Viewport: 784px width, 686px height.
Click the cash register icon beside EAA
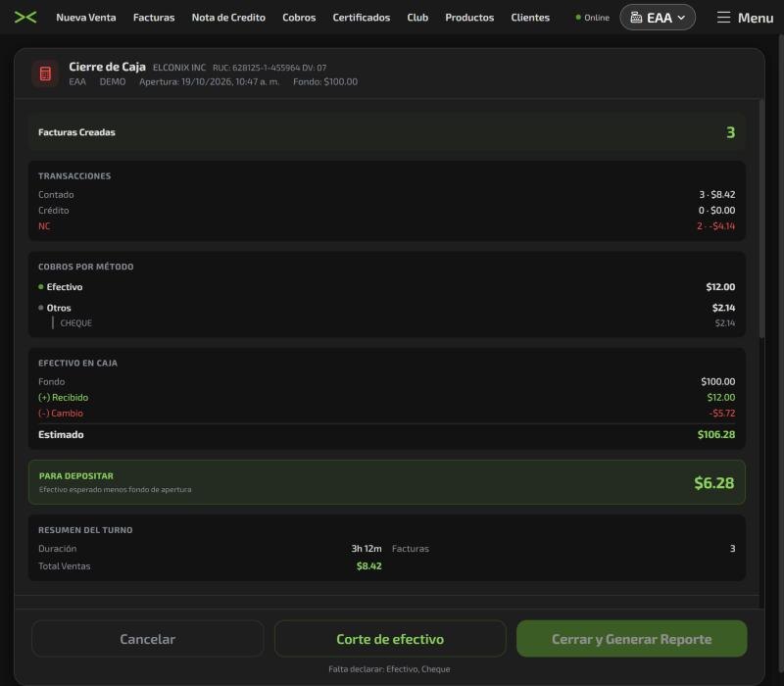[x=636, y=18]
